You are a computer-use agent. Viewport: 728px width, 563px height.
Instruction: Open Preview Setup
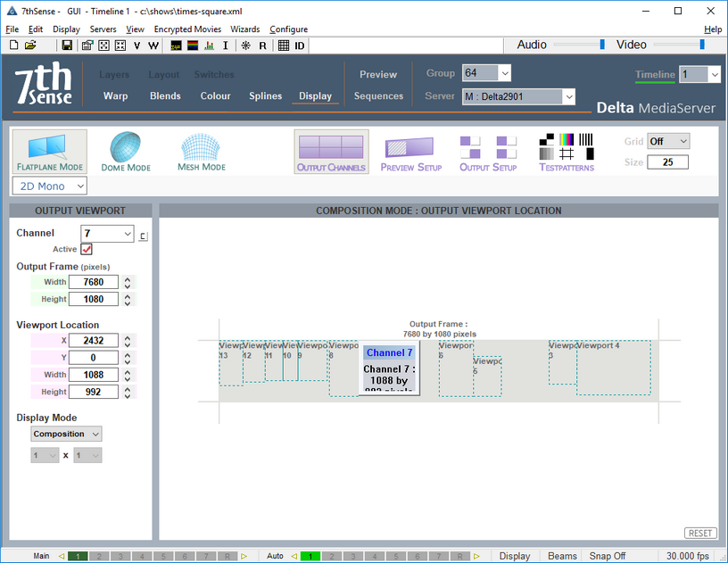pyautogui.click(x=411, y=154)
